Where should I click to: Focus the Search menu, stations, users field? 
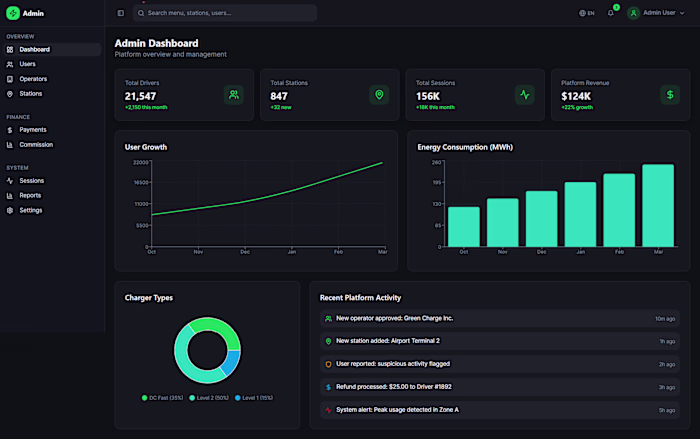225,13
